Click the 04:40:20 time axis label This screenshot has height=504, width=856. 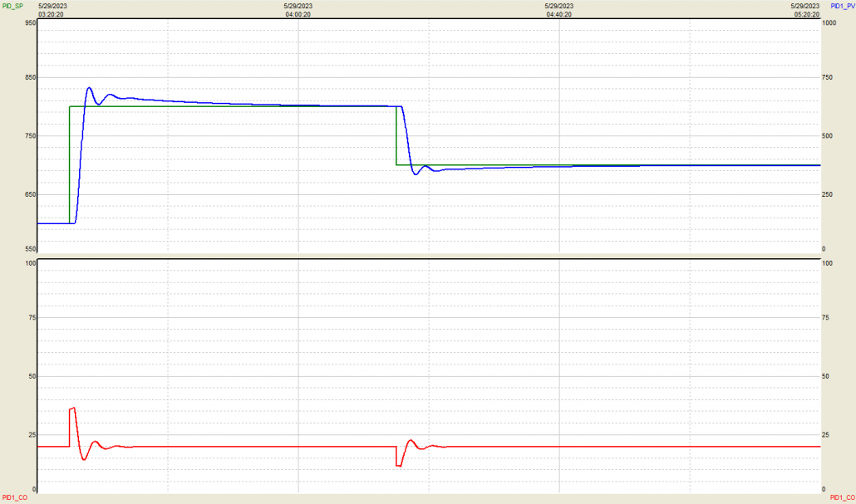click(x=559, y=14)
